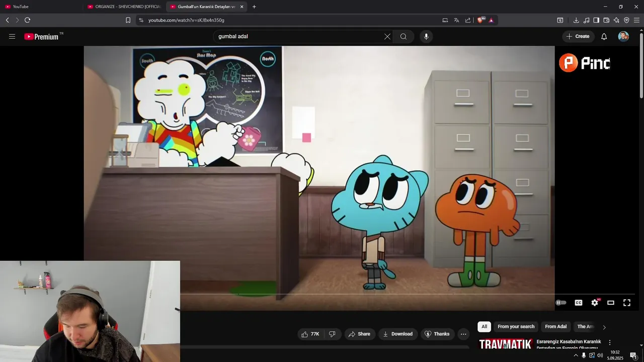The image size is (644, 362).
Task: Go back to the previous page
Action: click(x=8, y=20)
